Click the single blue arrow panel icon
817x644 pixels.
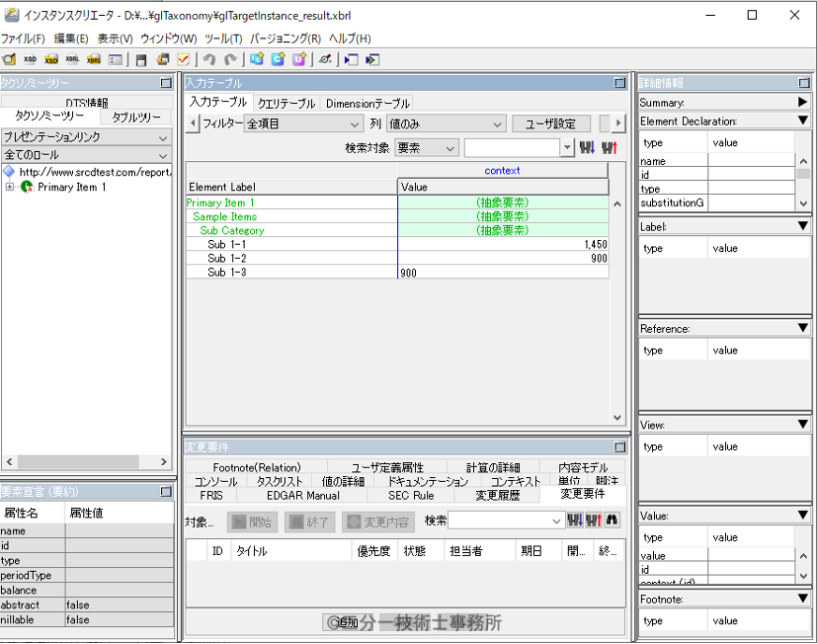[x=351, y=59]
